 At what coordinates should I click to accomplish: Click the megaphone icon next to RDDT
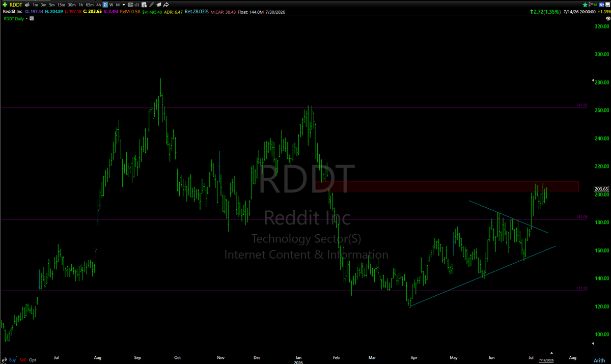pos(27,5)
